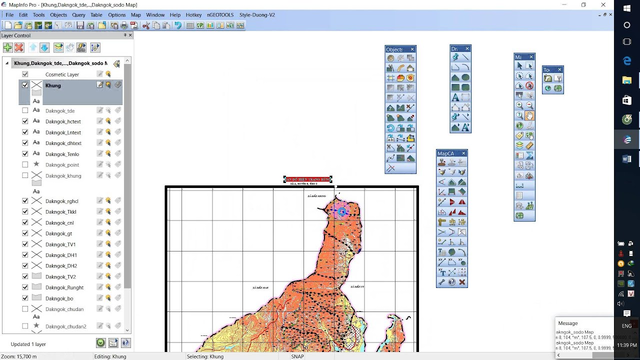Screen dimensions: 640x360
Task: Click the green Add Layer plus icon
Action: coord(8,47)
